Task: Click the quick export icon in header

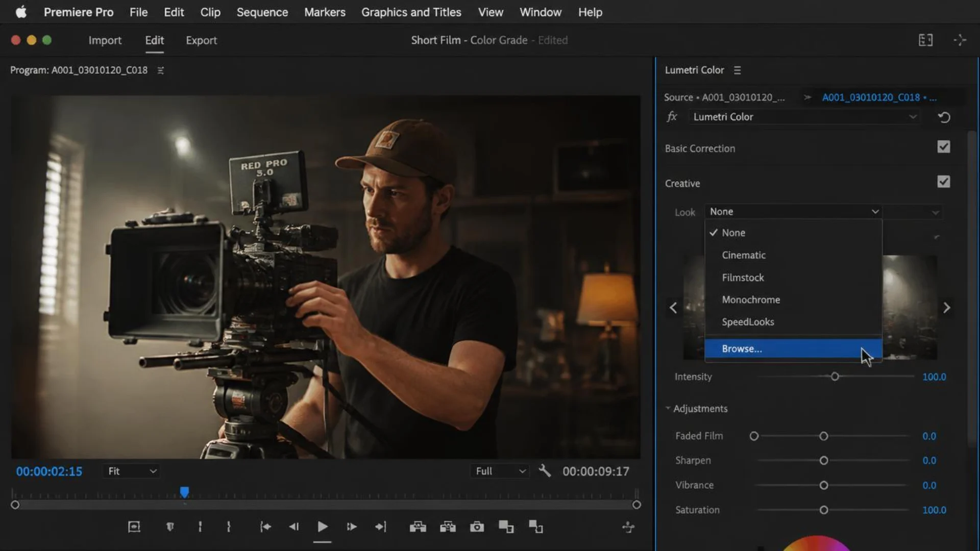Action: (x=960, y=40)
